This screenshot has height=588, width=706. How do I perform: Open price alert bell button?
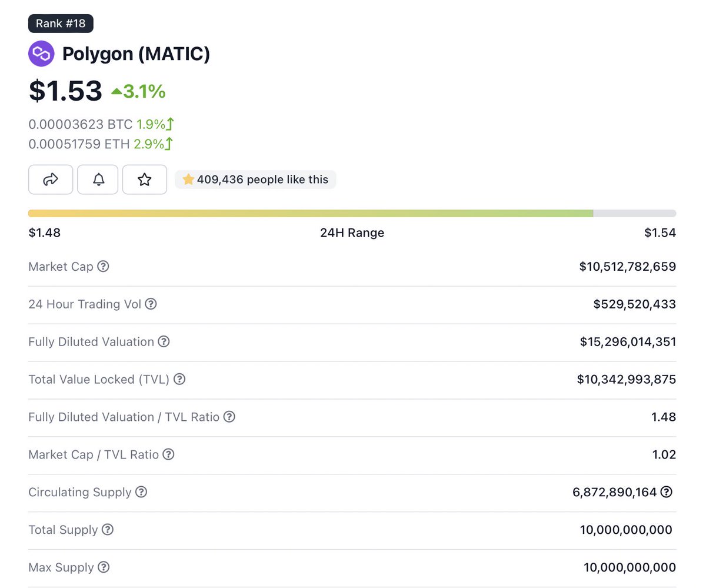pyautogui.click(x=98, y=180)
